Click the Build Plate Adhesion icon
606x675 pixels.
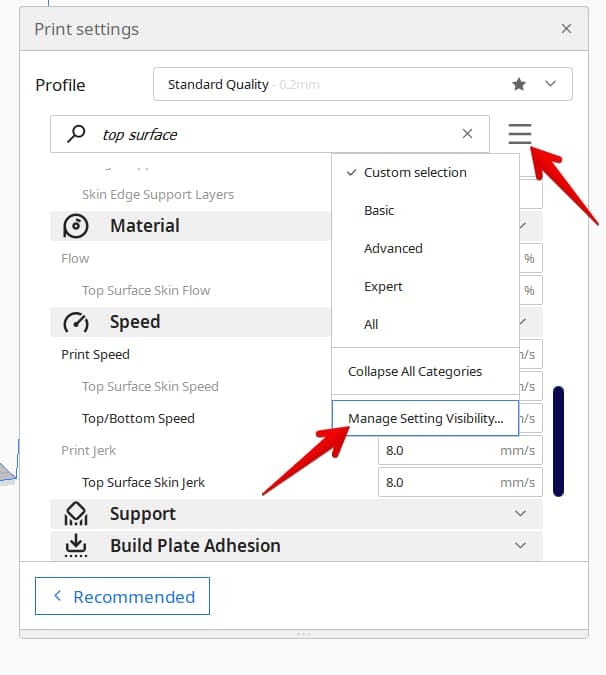[76, 546]
